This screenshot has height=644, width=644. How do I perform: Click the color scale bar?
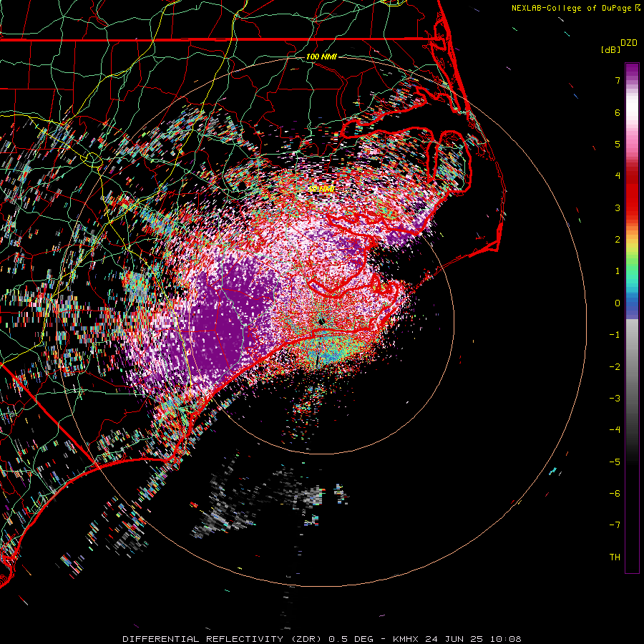coord(632,318)
